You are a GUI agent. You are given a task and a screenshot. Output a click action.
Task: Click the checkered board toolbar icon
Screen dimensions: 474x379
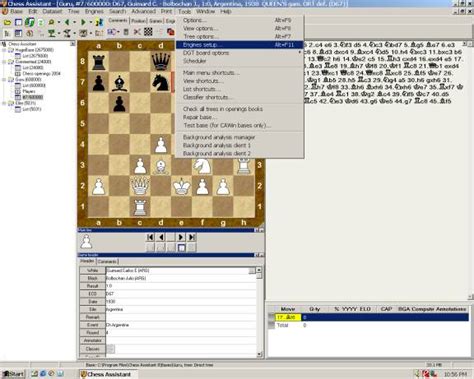pyautogui.click(x=148, y=32)
